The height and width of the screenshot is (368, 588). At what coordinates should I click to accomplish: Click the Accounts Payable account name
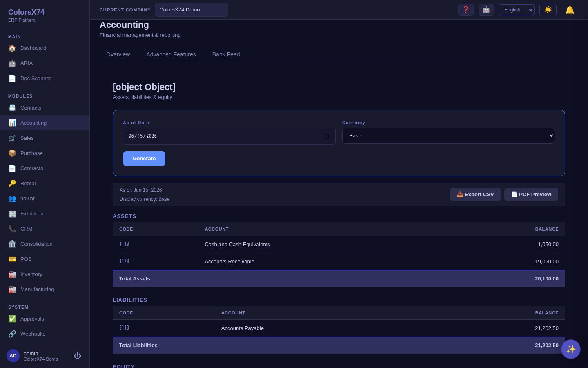pyautogui.click(x=243, y=328)
